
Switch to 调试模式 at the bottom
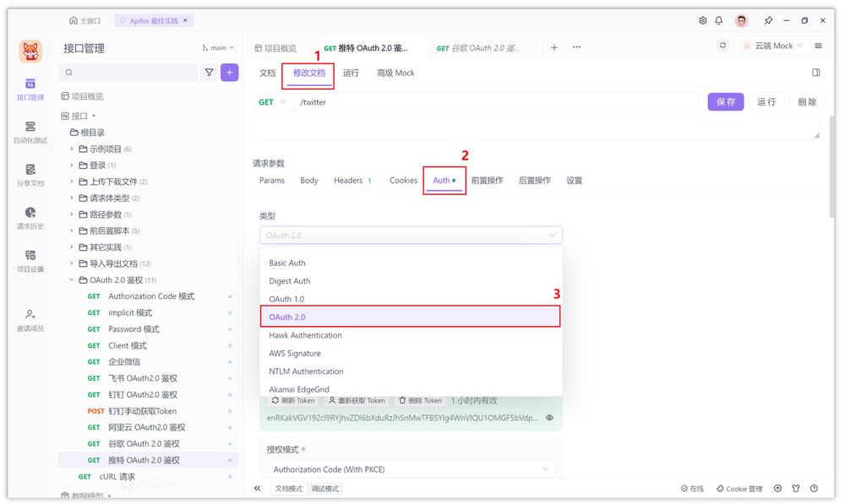pyautogui.click(x=325, y=488)
